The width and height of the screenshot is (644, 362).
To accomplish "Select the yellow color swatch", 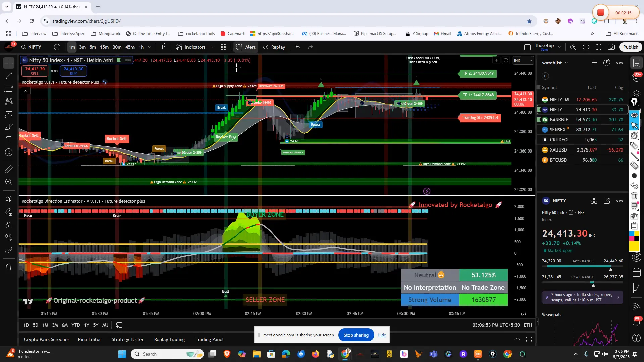I will pyautogui.click(x=634, y=246).
